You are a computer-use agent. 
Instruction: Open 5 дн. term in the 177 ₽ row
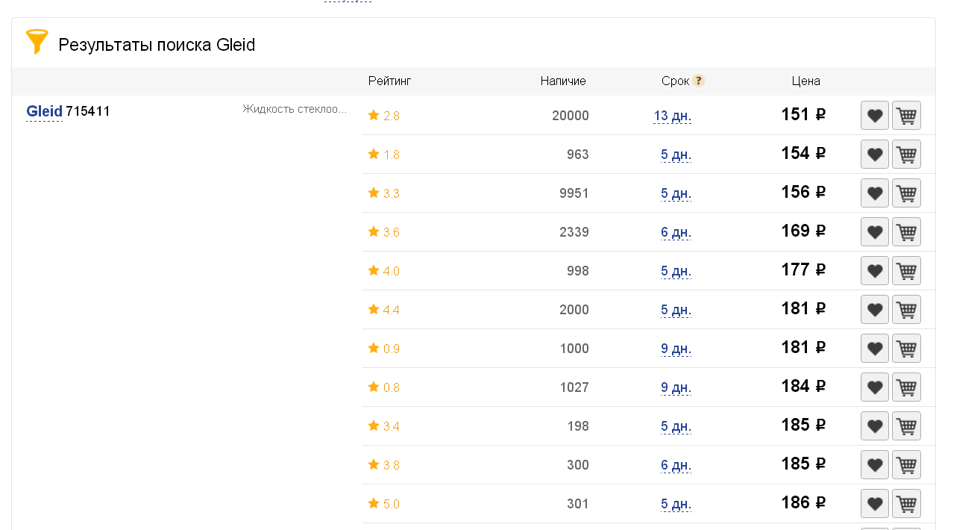tap(676, 271)
